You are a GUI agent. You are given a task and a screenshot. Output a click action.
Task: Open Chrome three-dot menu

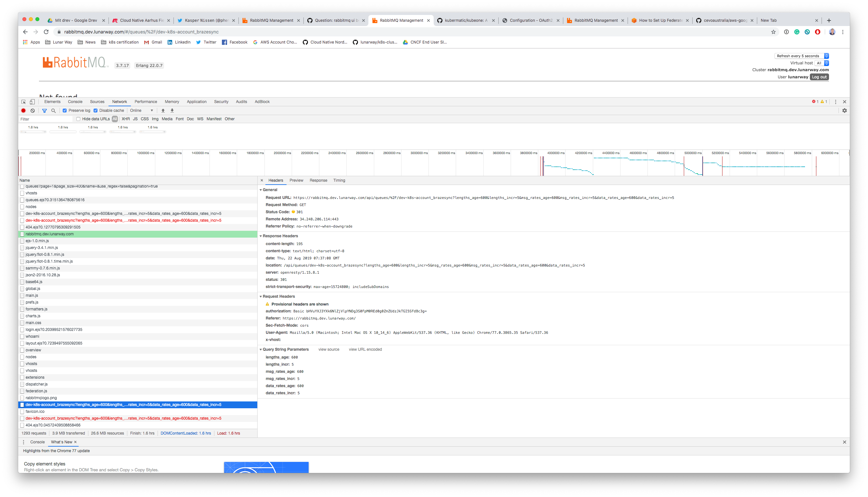tap(843, 32)
